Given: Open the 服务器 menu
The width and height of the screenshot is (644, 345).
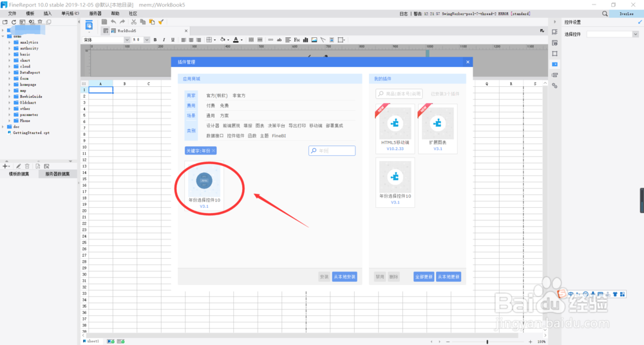Looking at the screenshot, I should tap(95, 14).
